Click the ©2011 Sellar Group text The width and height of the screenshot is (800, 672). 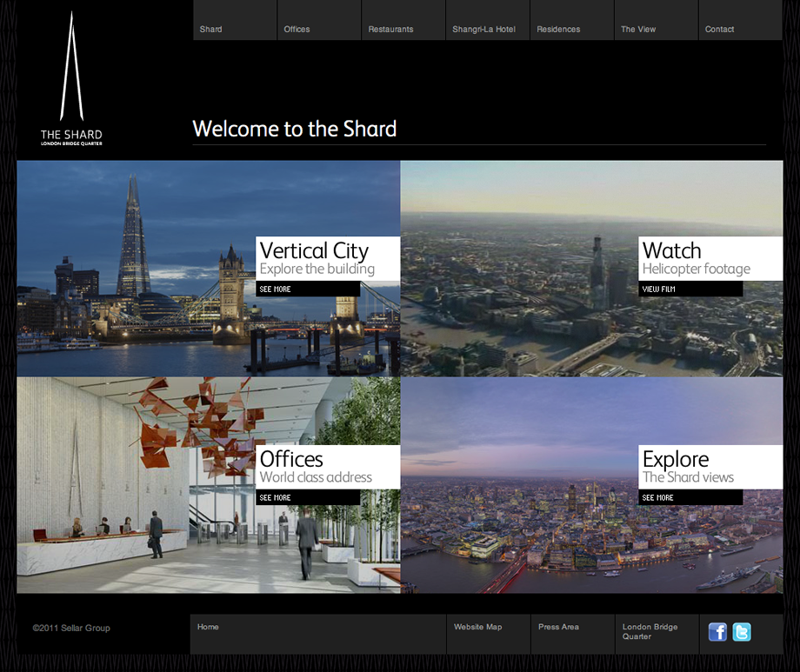click(71, 629)
